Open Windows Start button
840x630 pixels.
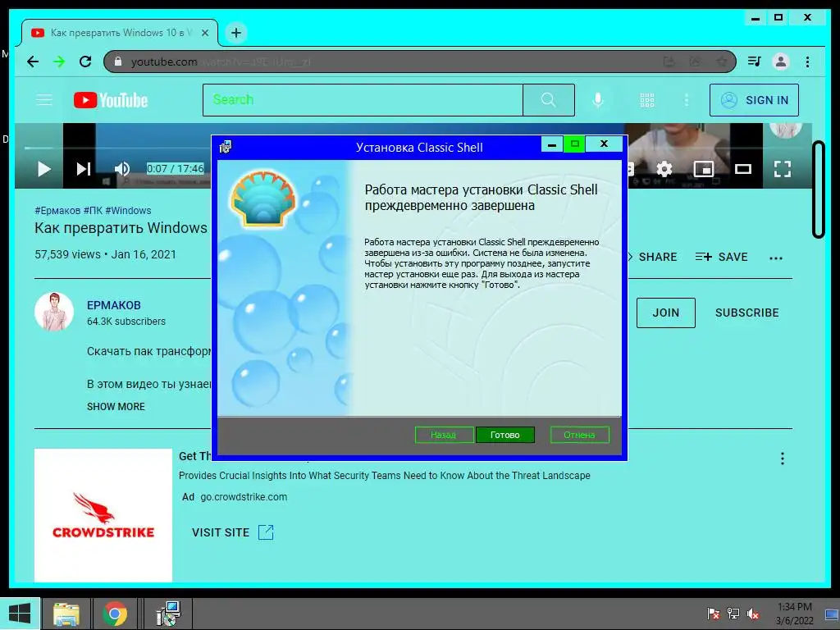pyautogui.click(x=20, y=614)
